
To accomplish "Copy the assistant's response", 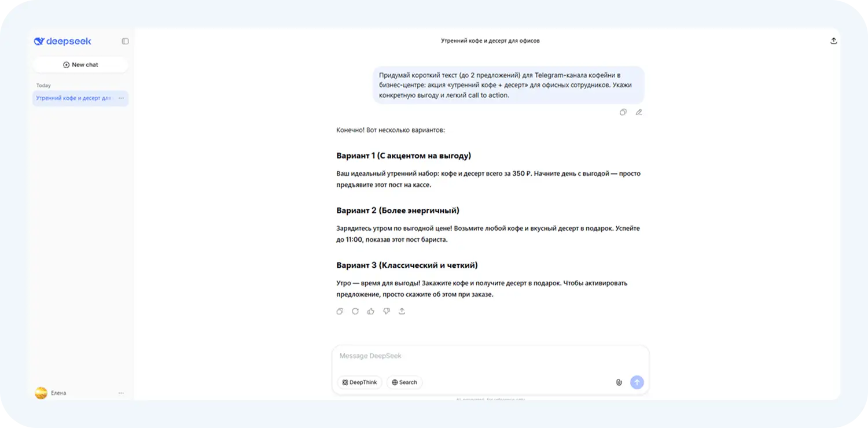I will coord(340,311).
